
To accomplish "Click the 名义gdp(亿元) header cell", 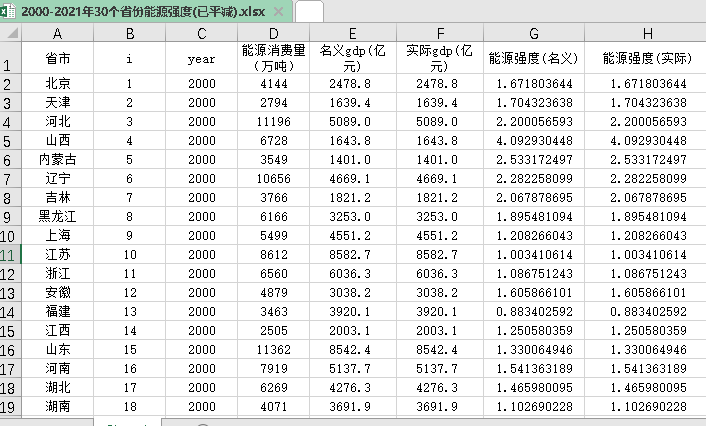I will pyautogui.click(x=353, y=58).
